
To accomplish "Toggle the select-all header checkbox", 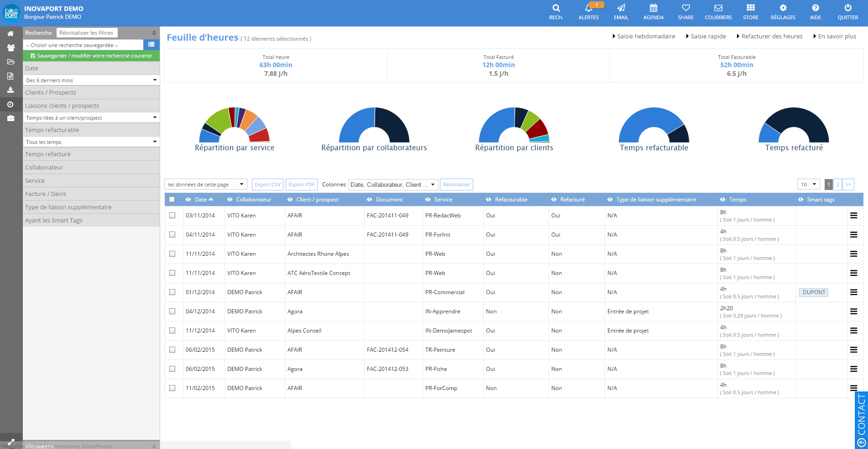I will pos(172,200).
